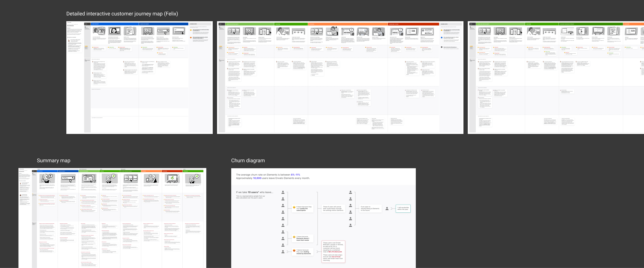Click 'SEARCH FOR ASSETS' stage header in detailed map
The height and width of the screenshot is (268, 644).
point(164,24)
